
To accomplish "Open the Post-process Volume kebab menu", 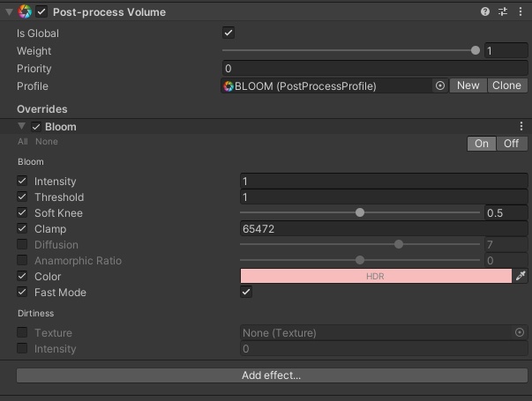I will pos(521,12).
